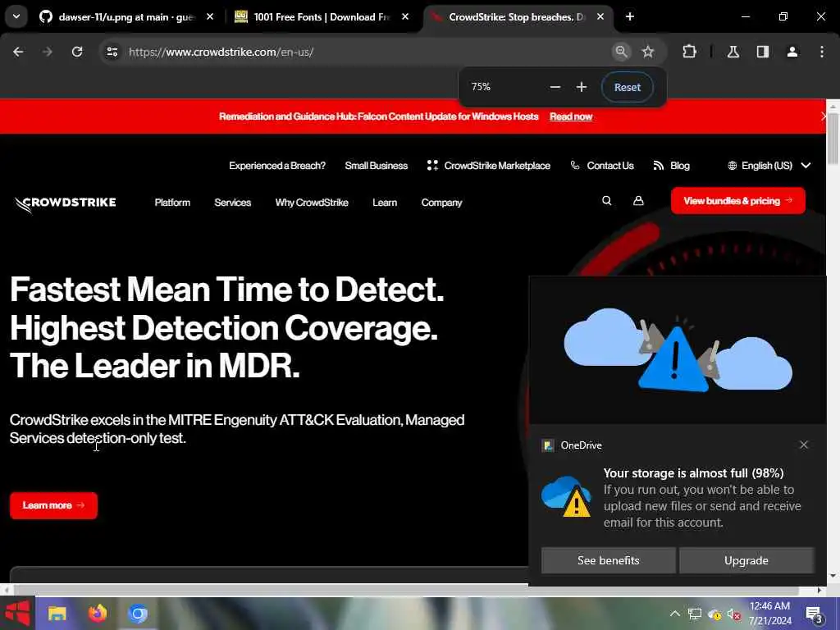This screenshot has height=630, width=840.
Task: Open the Why CrowdStrike menu
Action: (312, 203)
